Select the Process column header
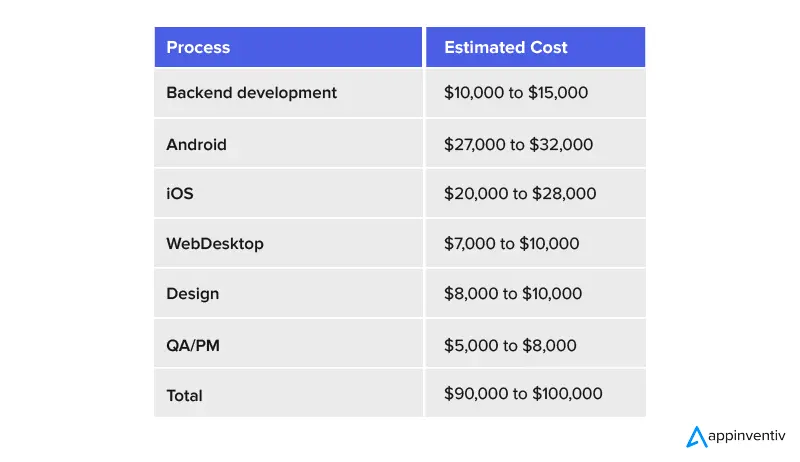This screenshot has height=462, width=800. (x=198, y=47)
